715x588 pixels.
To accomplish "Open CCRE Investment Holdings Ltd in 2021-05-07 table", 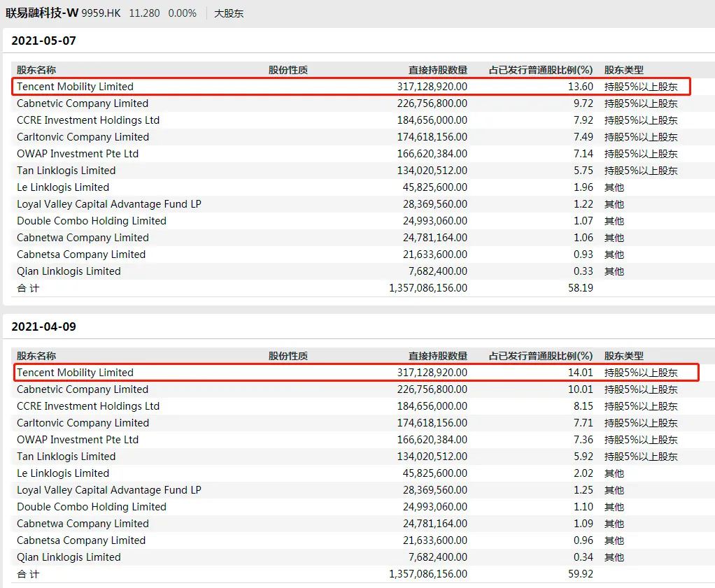I will click(88, 120).
